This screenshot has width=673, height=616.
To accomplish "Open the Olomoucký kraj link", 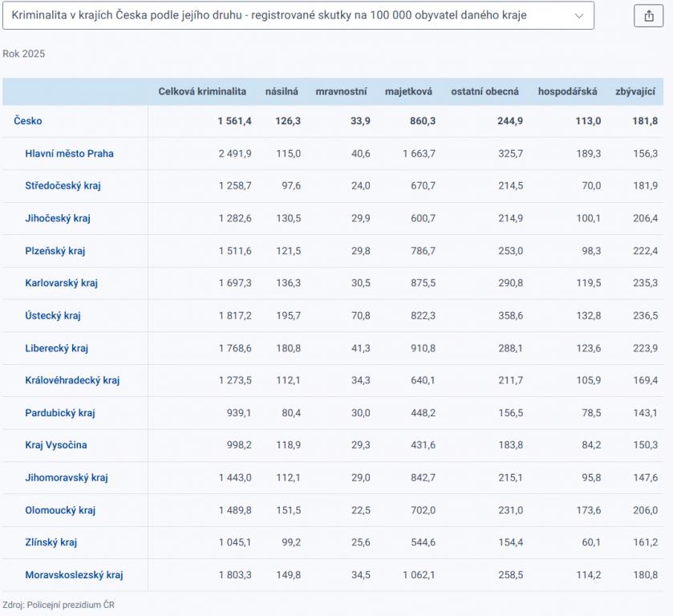I will point(60,510).
